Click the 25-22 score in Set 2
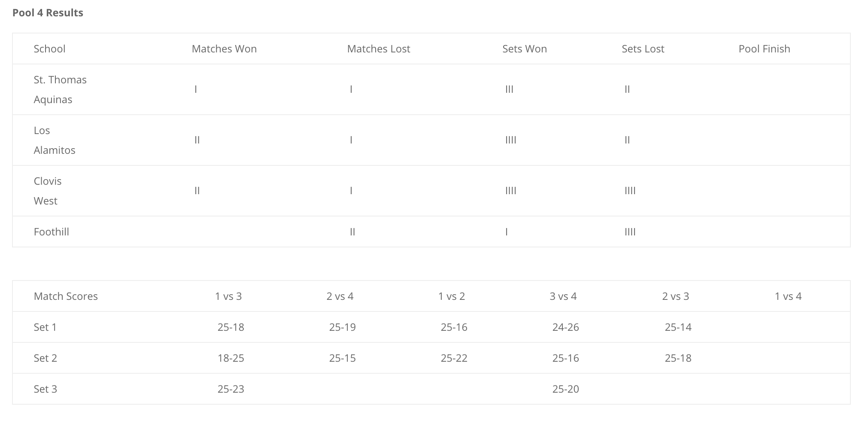This screenshot has width=868, height=421. [x=454, y=358]
